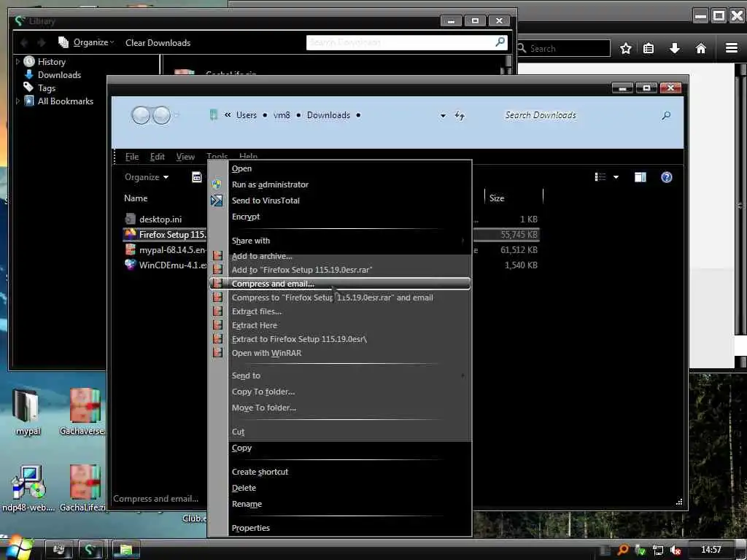The height and width of the screenshot is (560, 747).
Task: Choose Extract Here from context menu
Action: [x=255, y=325]
